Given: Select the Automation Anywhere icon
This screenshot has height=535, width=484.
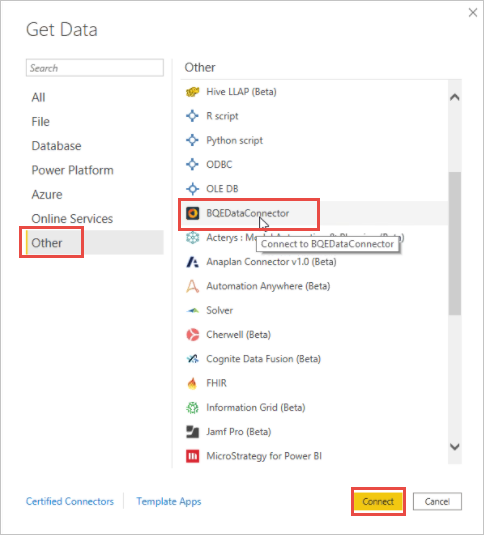Looking at the screenshot, I should [x=192, y=286].
